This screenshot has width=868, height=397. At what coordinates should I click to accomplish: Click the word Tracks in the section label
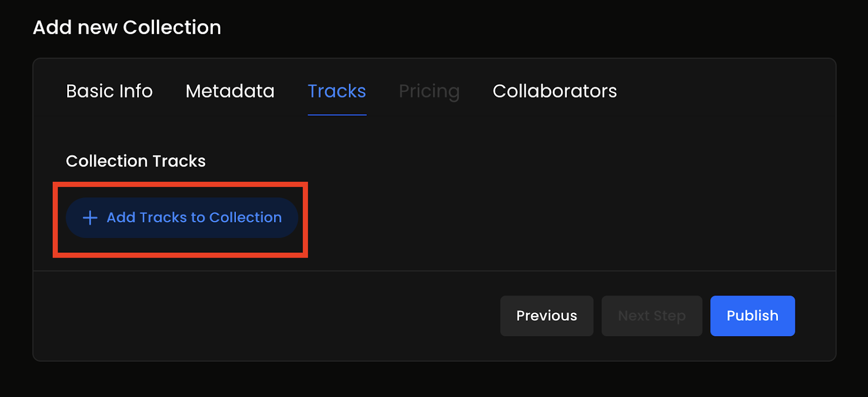tap(179, 161)
